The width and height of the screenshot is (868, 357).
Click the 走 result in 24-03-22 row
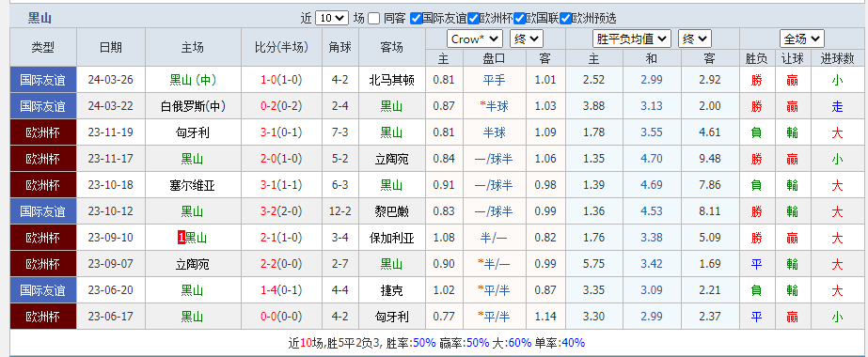tap(837, 106)
